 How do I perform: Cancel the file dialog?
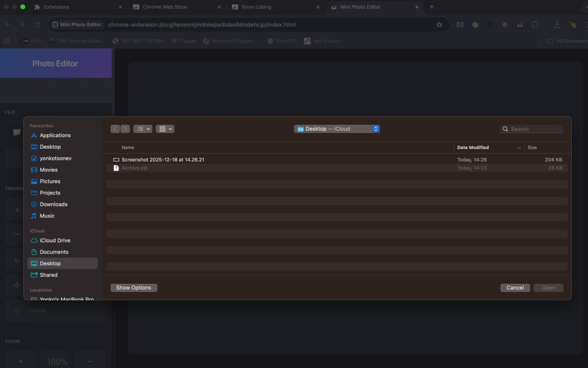point(515,287)
